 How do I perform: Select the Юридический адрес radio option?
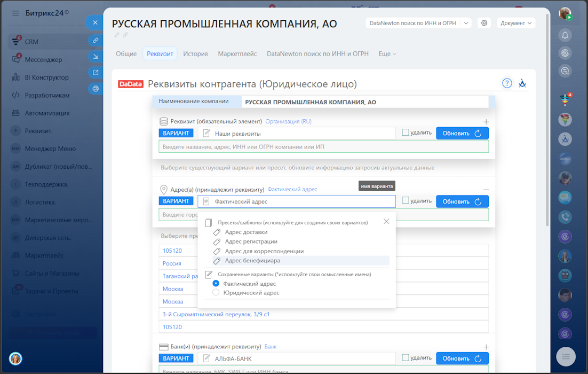(x=216, y=293)
